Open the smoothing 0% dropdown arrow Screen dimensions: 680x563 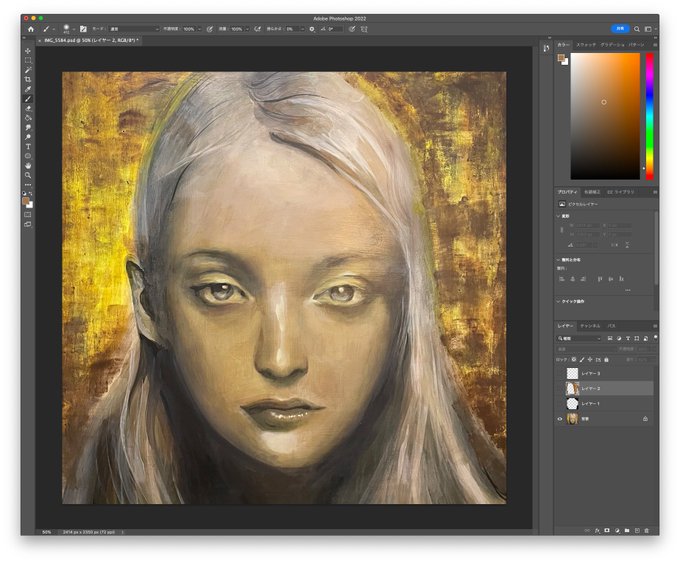pos(302,29)
